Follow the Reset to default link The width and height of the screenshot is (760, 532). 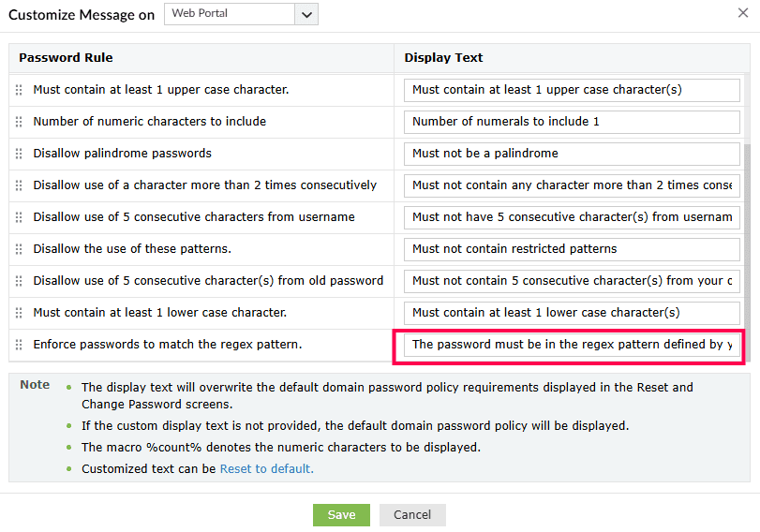[x=266, y=469]
